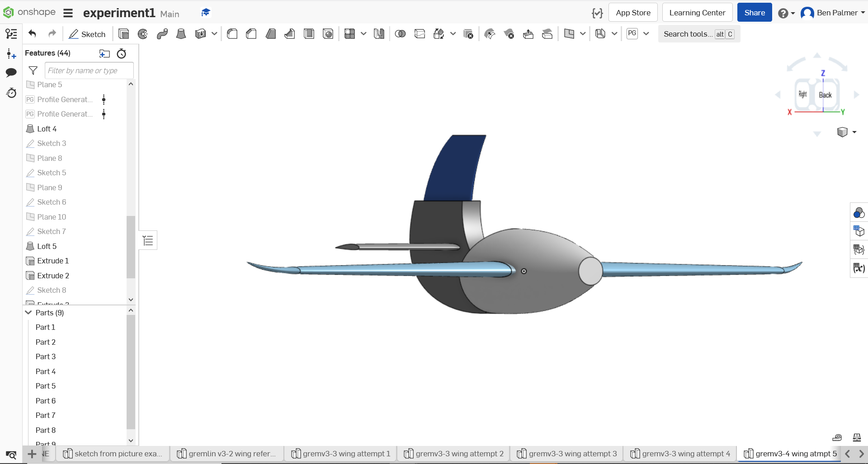Viewport: 868px width, 464px height.
Task: Open the hamburger menu next to onshape logo
Action: click(68, 13)
